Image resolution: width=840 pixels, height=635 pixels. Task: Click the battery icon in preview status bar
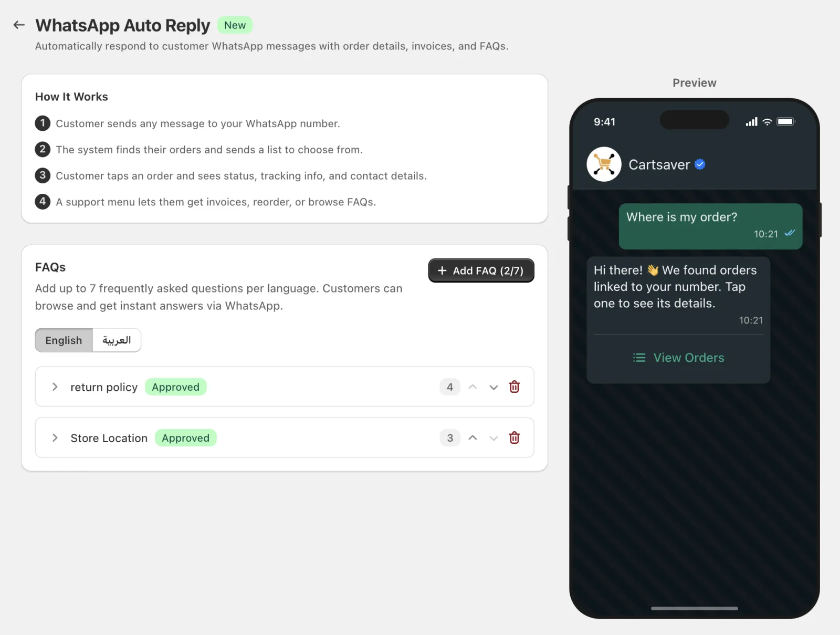point(786,122)
